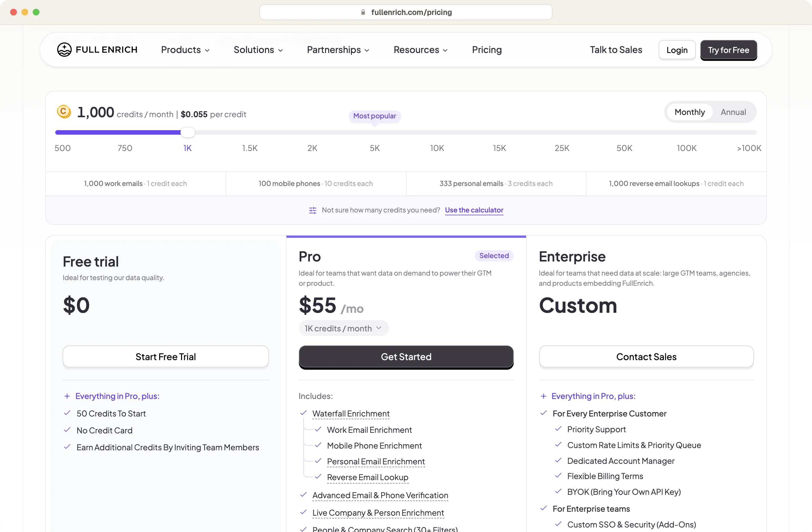The width and height of the screenshot is (812, 532).
Task: Click checkmark beside Flexible Billing Terms
Action: pos(558,476)
